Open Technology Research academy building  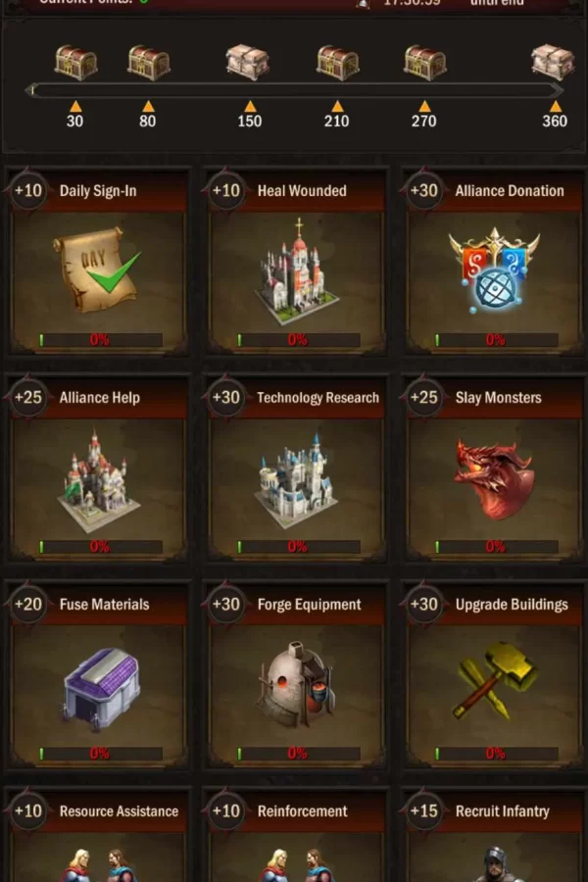(296, 480)
